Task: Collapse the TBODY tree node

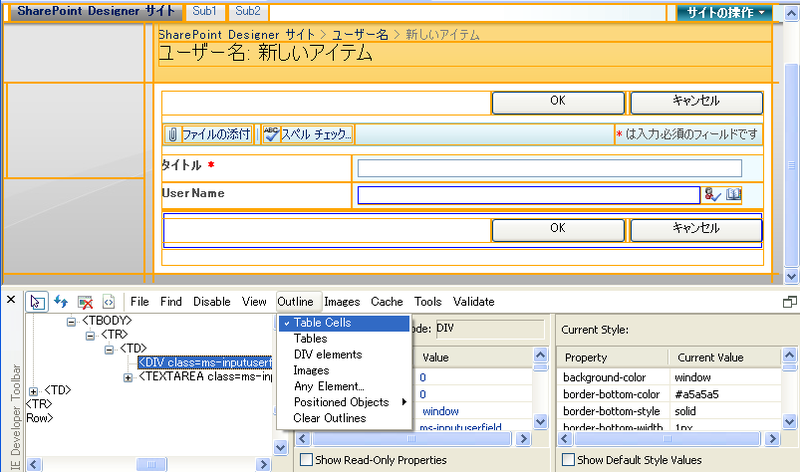Action: click(x=71, y=321)
